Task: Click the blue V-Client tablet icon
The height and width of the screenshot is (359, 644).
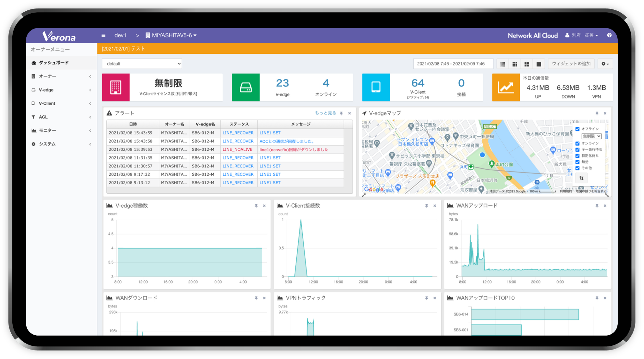Action: click(x=375, y=87)
